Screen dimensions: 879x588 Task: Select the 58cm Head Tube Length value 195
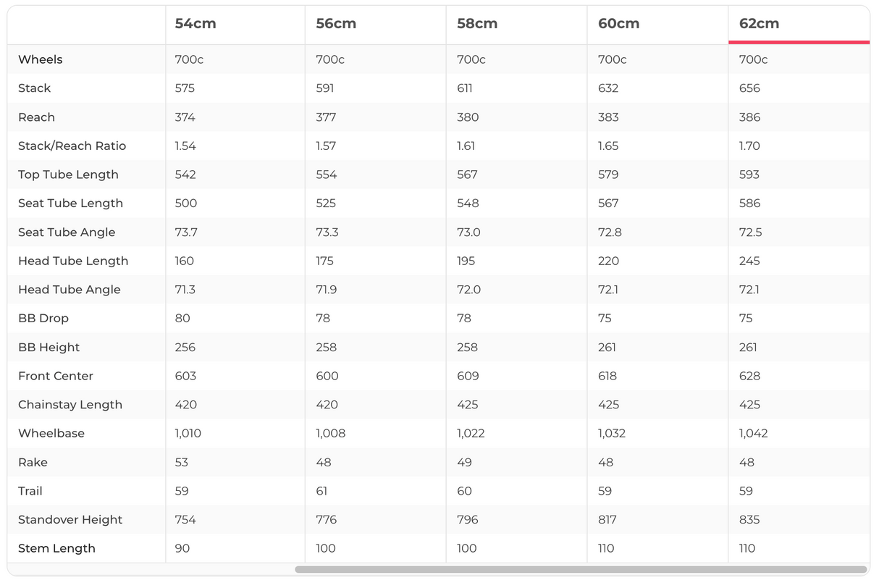(x=467, y=261)
